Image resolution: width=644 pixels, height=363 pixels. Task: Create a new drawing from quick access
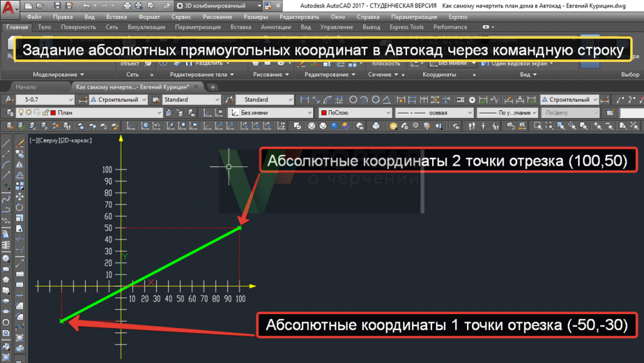(x=28, y=6)
